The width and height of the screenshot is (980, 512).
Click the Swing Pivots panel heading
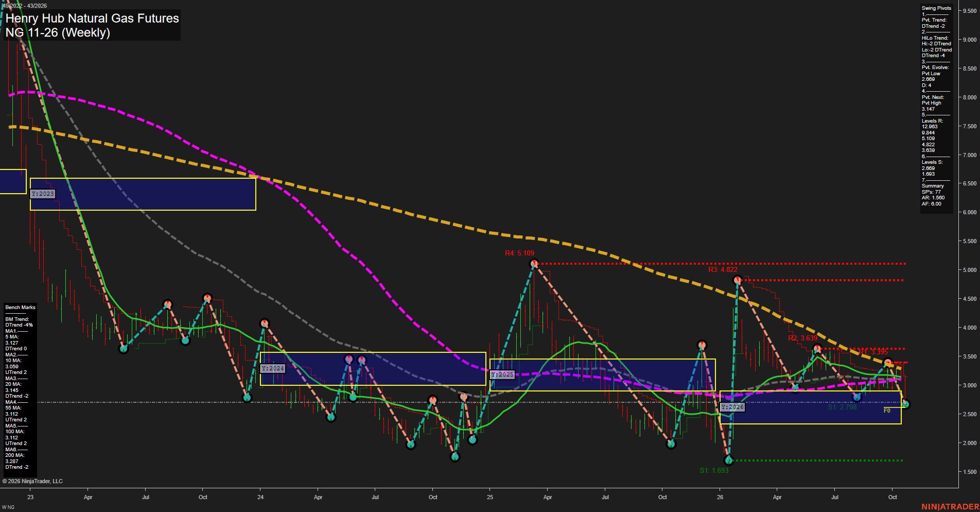(x=936, y=8)
